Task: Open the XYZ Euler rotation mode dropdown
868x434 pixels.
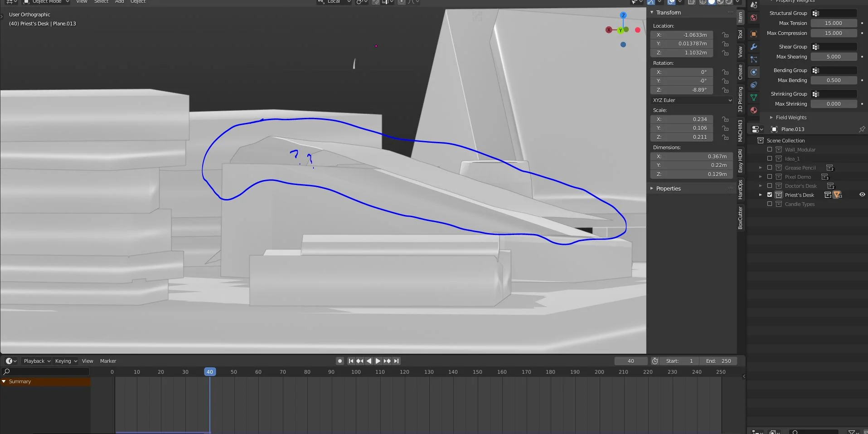Action: click(691, 100)
